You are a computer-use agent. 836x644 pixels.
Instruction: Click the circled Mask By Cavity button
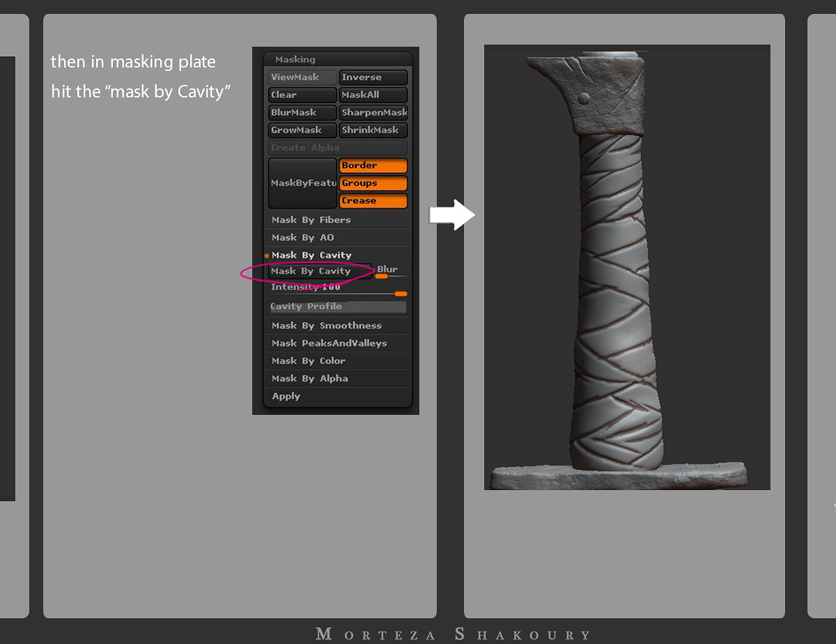(320, 271)
